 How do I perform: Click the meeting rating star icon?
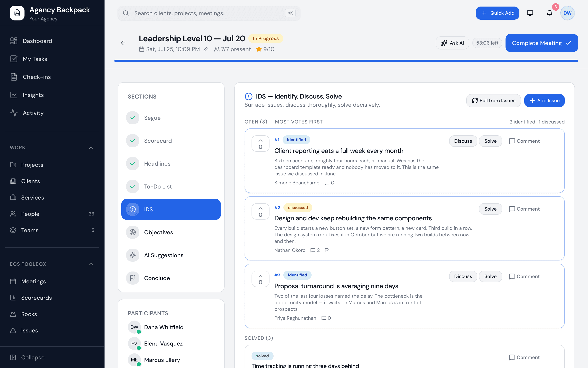tap(259, 49)
